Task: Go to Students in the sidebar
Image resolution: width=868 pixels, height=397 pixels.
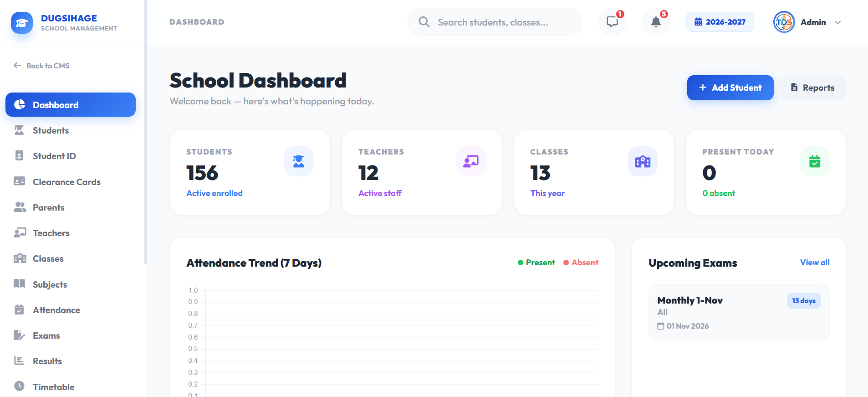Action: [x=71, y=130]
